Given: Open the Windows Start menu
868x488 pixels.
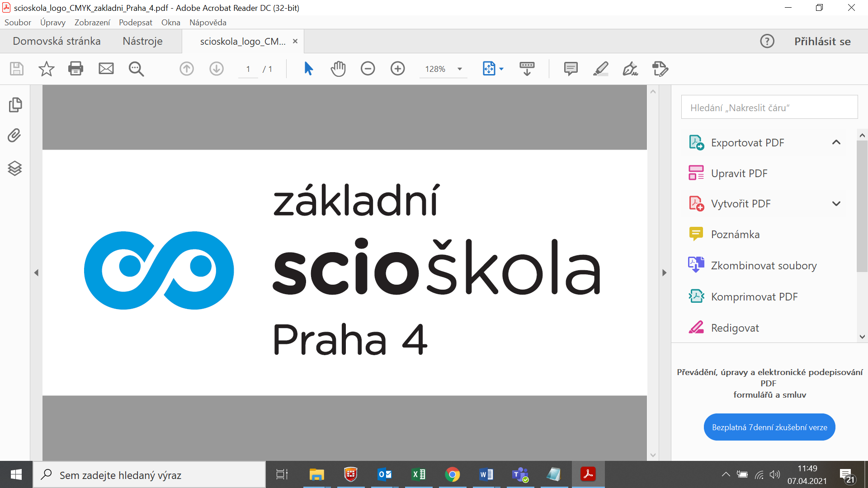Looking at the screenshot, I should click(x=16, y=474).
